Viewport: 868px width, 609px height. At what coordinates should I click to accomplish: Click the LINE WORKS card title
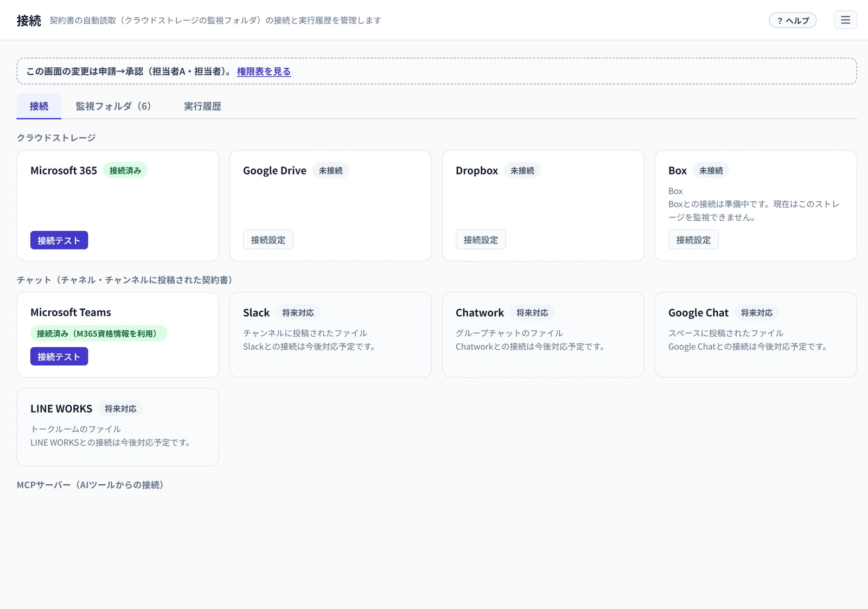click(x=61, y=408)
